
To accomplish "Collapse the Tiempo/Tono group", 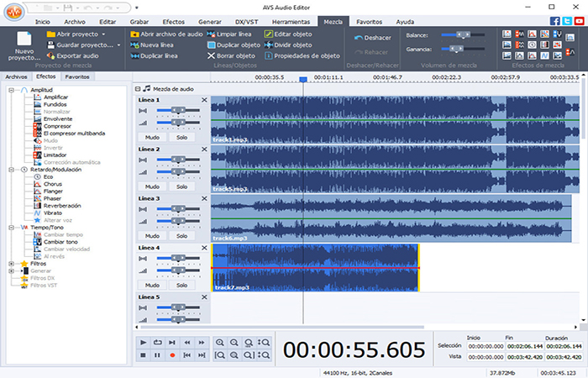I will pyautogui.click(x=11, y=228).
